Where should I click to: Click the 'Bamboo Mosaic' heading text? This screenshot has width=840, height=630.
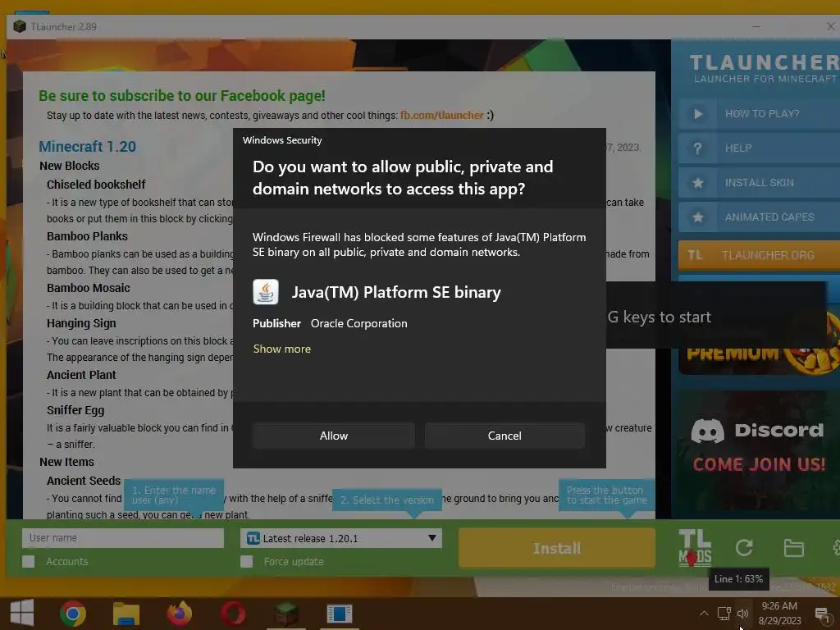[89, 288]
